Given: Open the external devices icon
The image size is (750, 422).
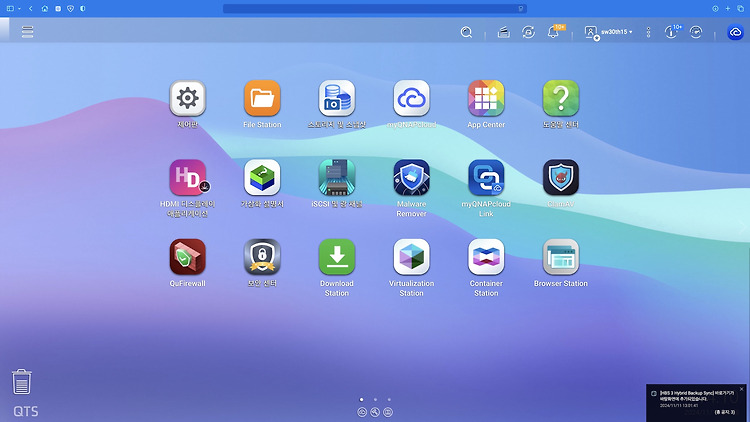Looking at the screenshot, I should coord(529,32).
